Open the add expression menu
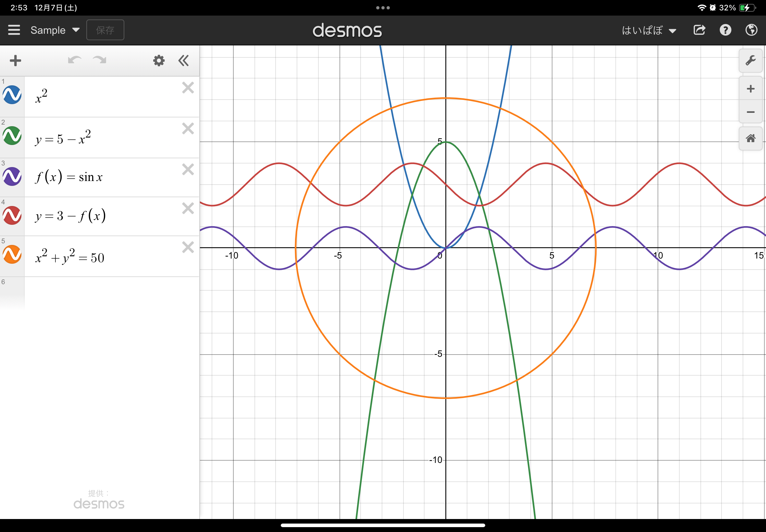This screenshot has width=766, height=532. click(15, 60)
